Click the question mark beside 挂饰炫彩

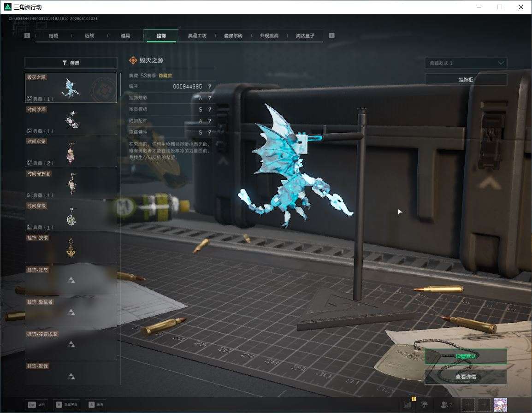point(210,98)
